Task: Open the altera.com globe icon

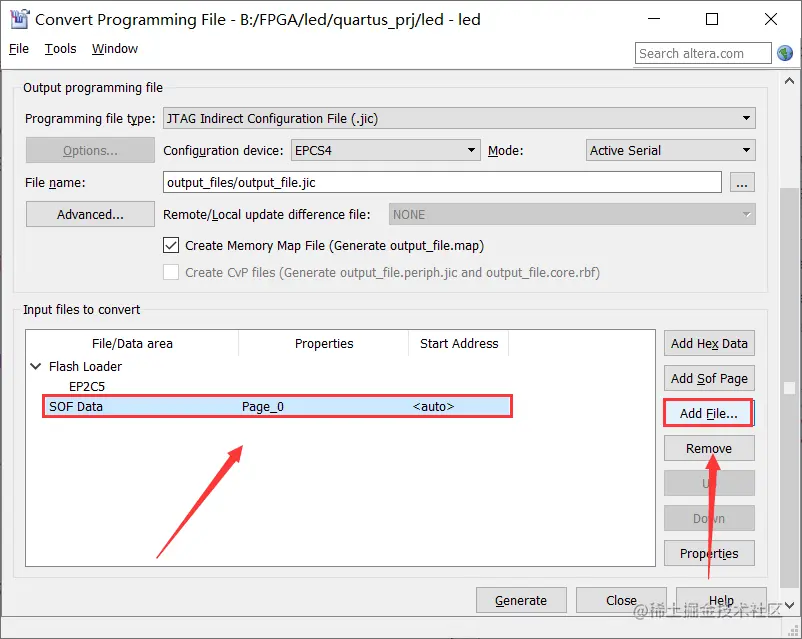Action: [785, 53]
